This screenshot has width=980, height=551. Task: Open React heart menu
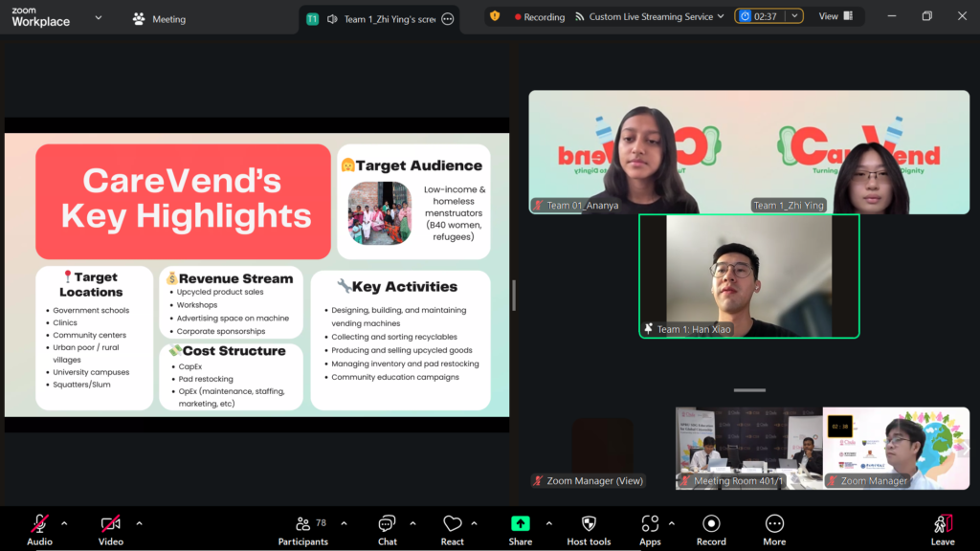452,530
